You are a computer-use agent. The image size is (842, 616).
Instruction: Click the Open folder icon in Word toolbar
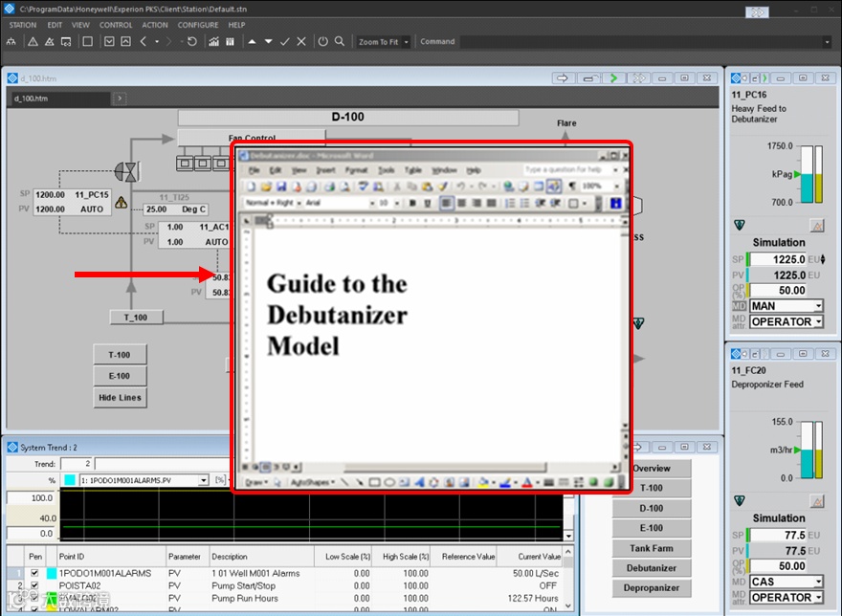tap(266, 187)
